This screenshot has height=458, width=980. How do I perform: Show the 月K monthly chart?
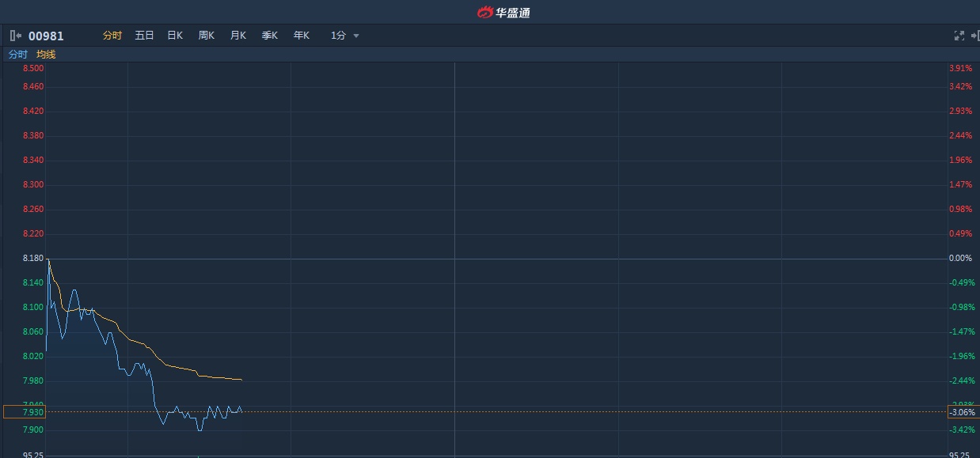(x=238, y=36)
